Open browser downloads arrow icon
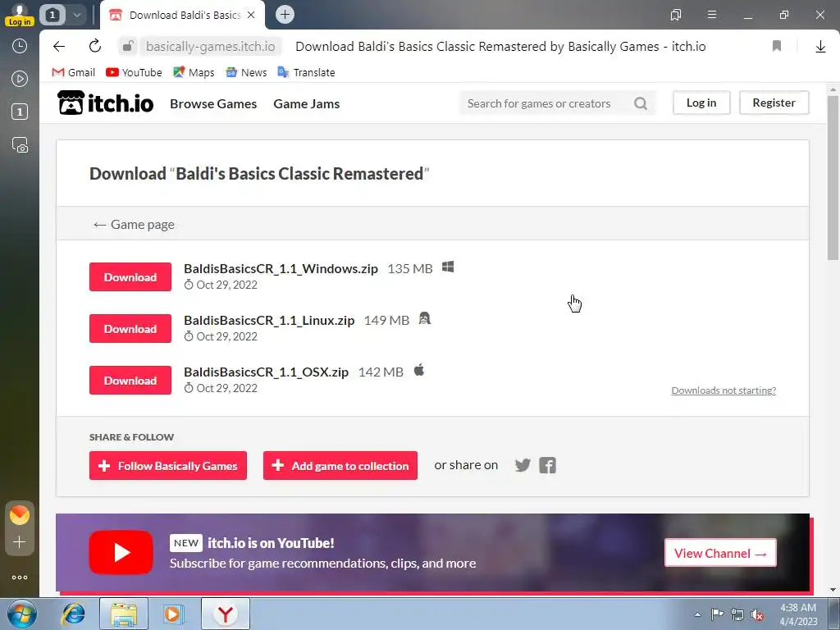Image resolution: width=840 pixels, height=630 pixels. click(820, 47)
